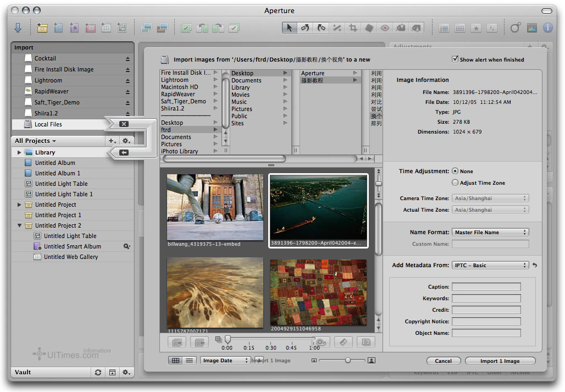Select the Selection arrow tool
Image resolution: width=565 pixels, height=392 pixels.
[x=289, y=27]
